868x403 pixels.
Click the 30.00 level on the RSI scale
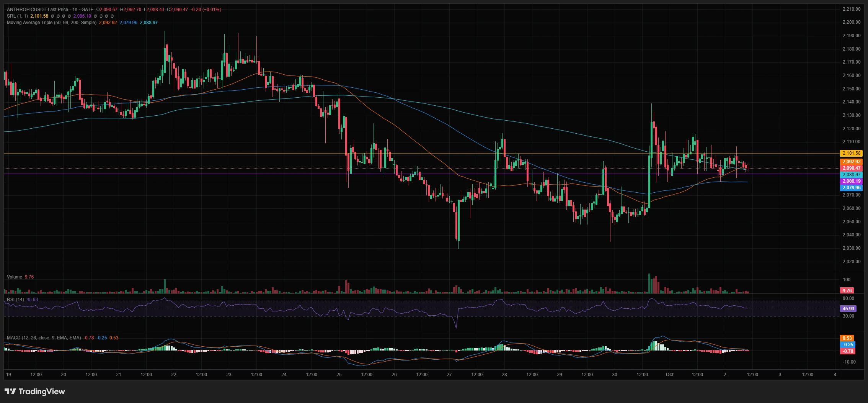point(848,316)
